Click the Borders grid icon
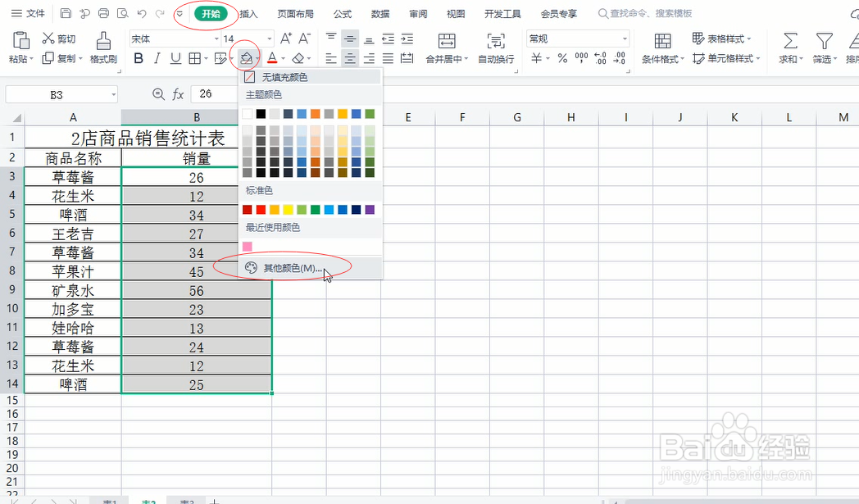 [x=194, y=58]
